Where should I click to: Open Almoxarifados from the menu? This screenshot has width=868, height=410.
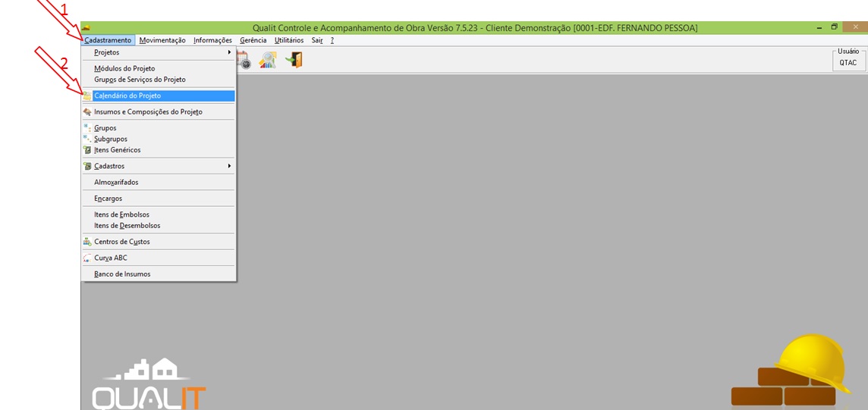point(159,182)
